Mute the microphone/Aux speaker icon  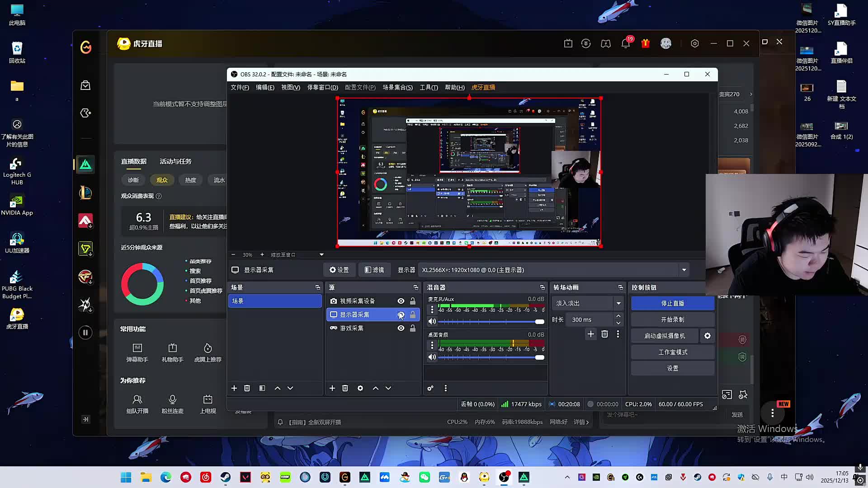(432, 321)
